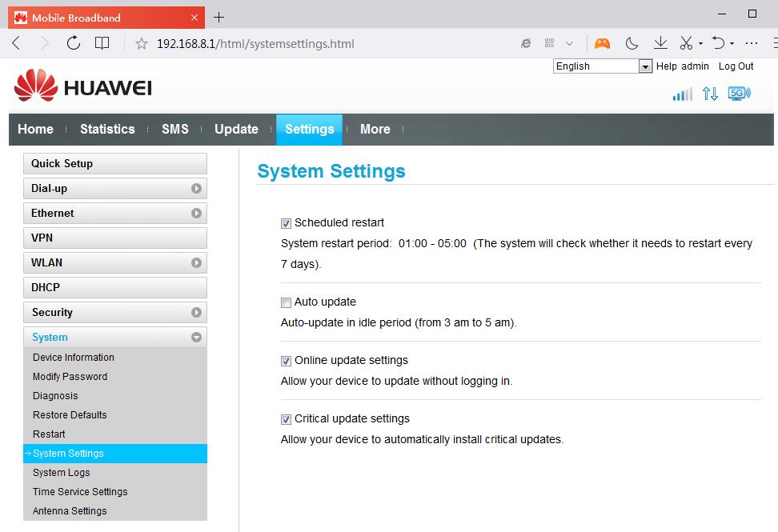Click the bookmark star icon in address bar
The width and height of the screenshot is (778, 532).
(142, 44)
